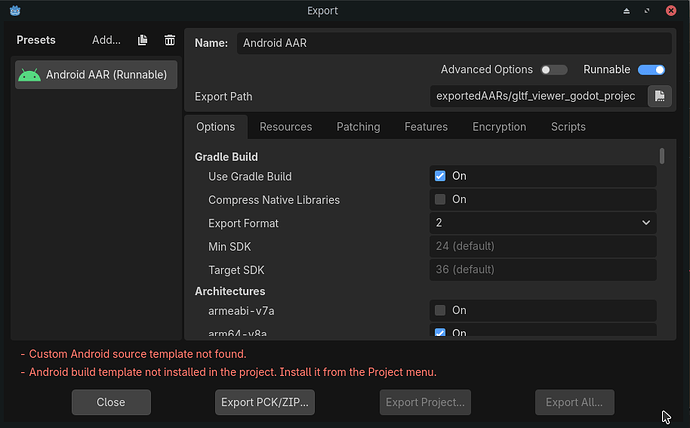Uncheck the arm64-v8a architecture checkbox
Viewport: 690px width, 428px height.
[440, 332]
